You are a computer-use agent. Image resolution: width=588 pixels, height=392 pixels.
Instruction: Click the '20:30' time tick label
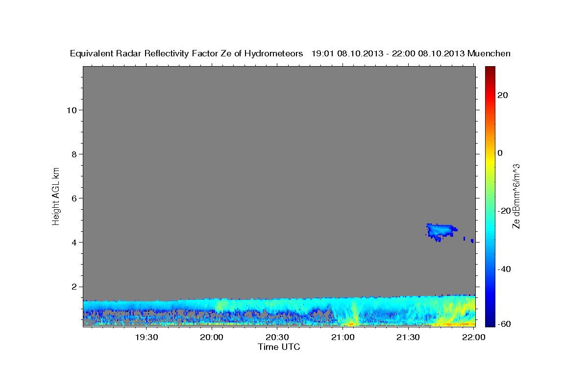click(277, 337)
